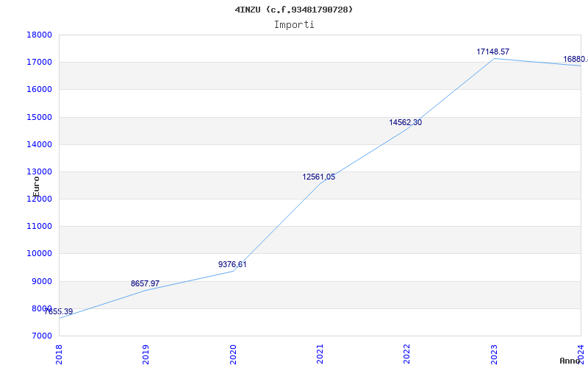Click the 15000 y-axis label
This screenshot has width=588, height=368.
coord(39,117)
